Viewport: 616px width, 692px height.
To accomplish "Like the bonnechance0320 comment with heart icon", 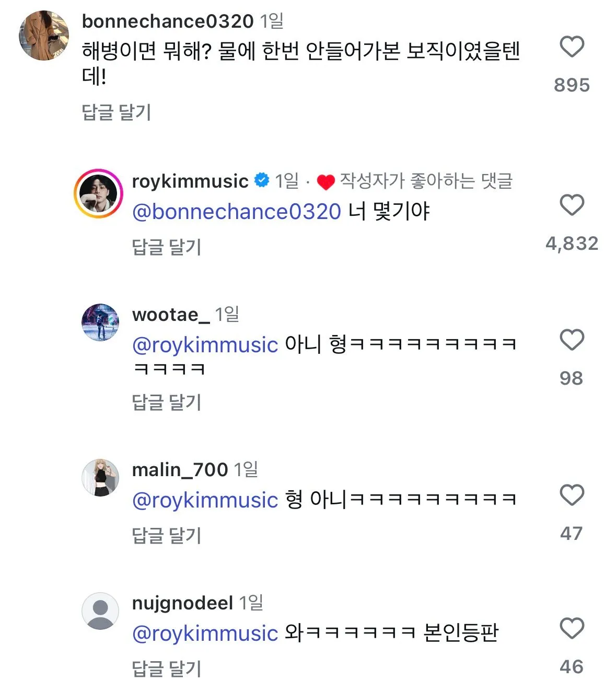I will (x=572, y=47).
